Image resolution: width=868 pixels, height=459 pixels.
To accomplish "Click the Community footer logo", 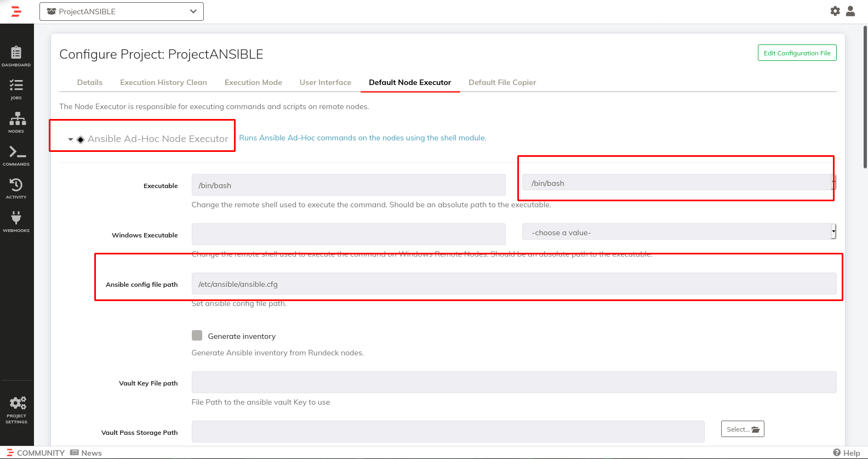I will pyautogui.click(x=10, y=452).
